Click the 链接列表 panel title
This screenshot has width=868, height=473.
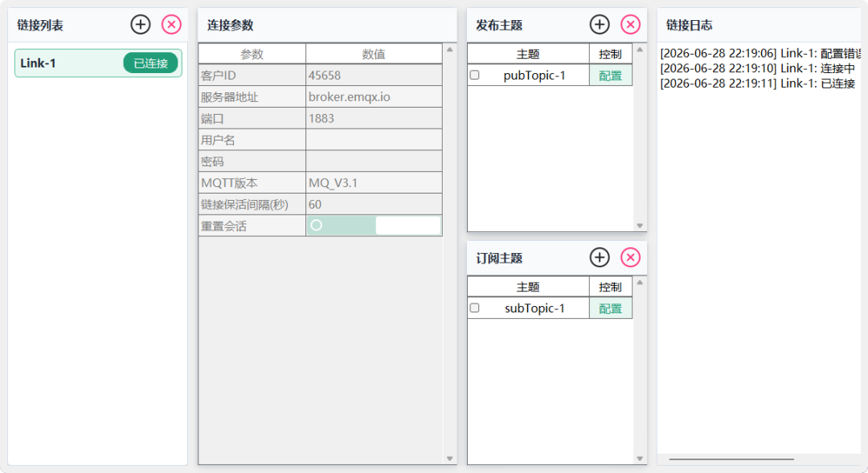point(40,25)
